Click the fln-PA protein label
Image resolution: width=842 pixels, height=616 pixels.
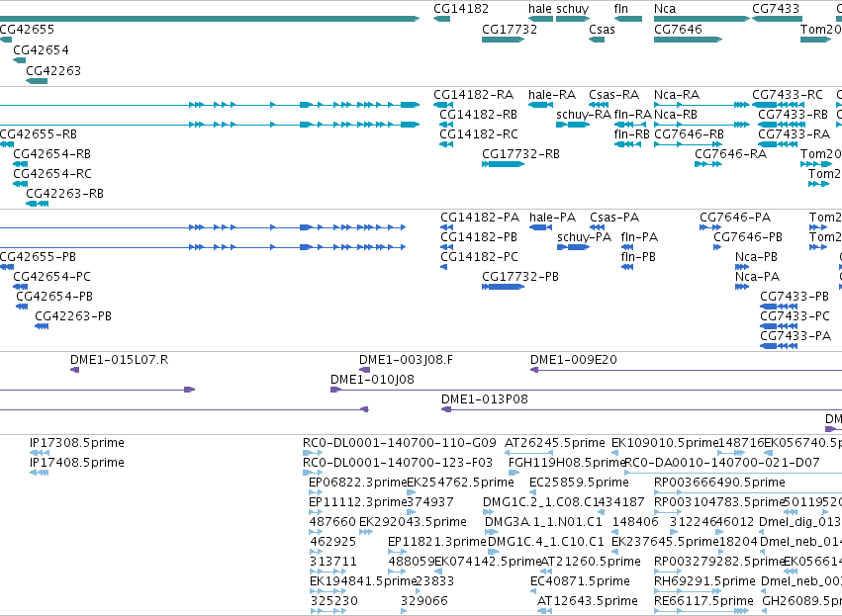[639, 237]
